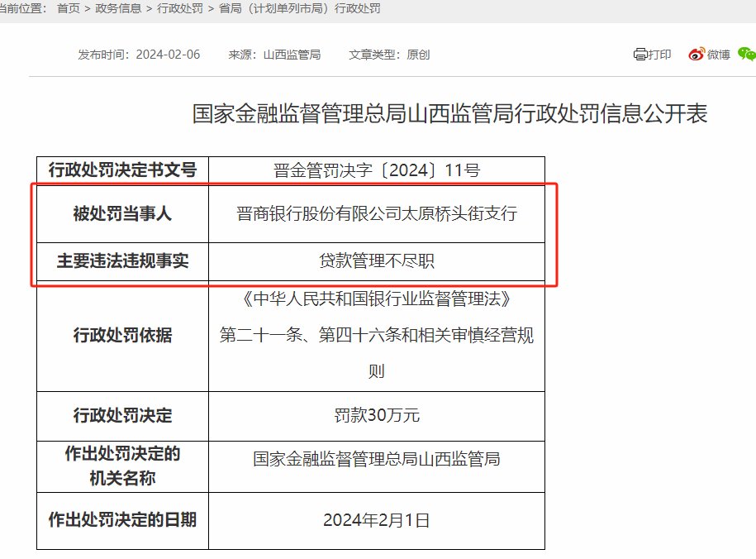Click the 微博 share label
The width and height of the screenshot is (756, 559).
[718, 55]
